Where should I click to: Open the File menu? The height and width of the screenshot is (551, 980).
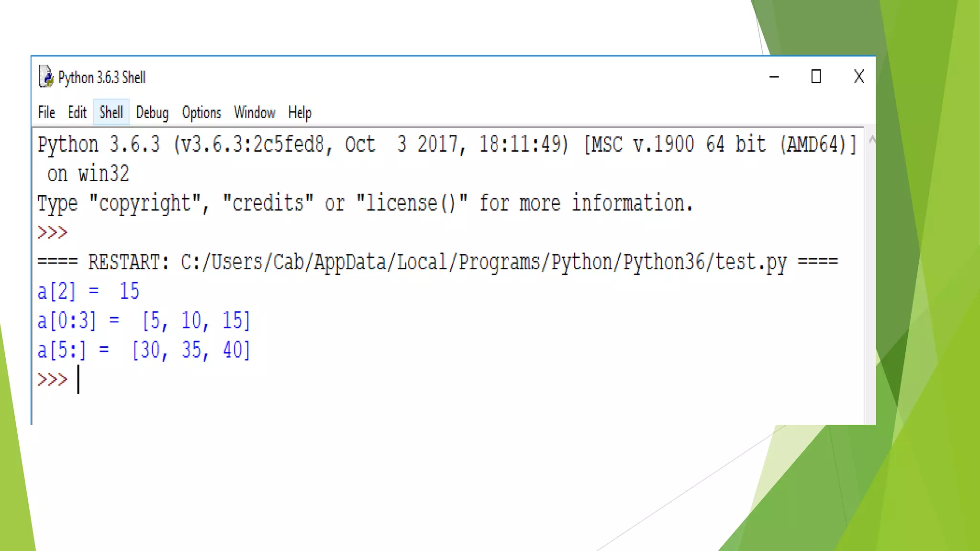(46, 112)
